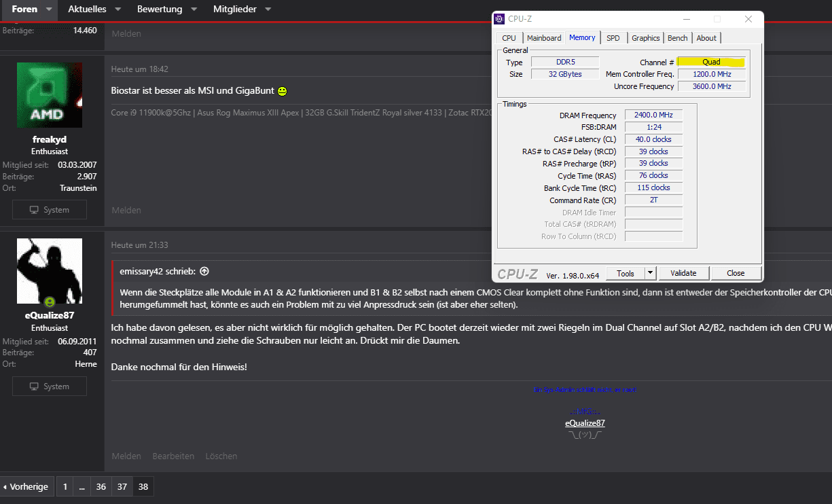Open the Bench tab

point(678,38)
